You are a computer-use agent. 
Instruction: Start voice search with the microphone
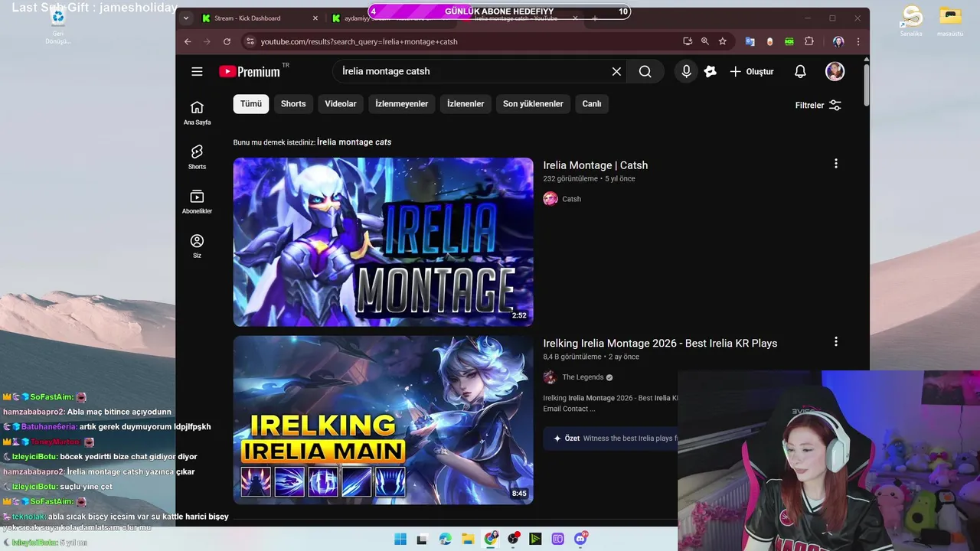click(686, 71)
